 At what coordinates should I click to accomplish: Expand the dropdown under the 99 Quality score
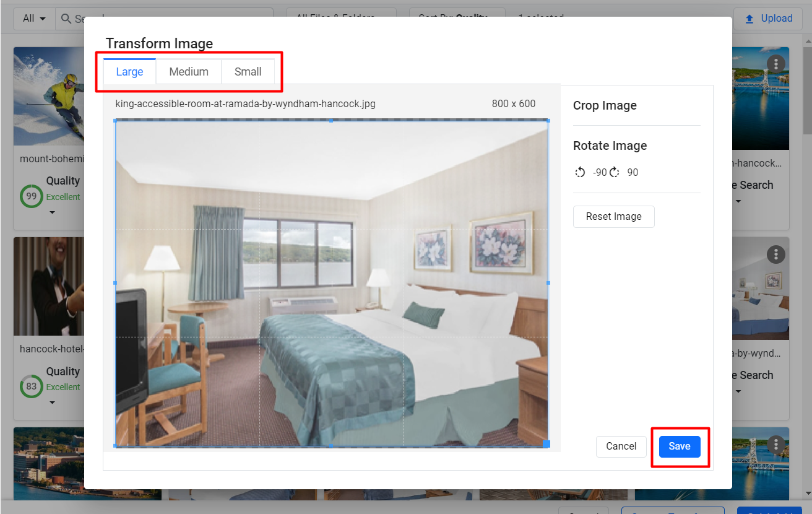(x=52, y=212)
